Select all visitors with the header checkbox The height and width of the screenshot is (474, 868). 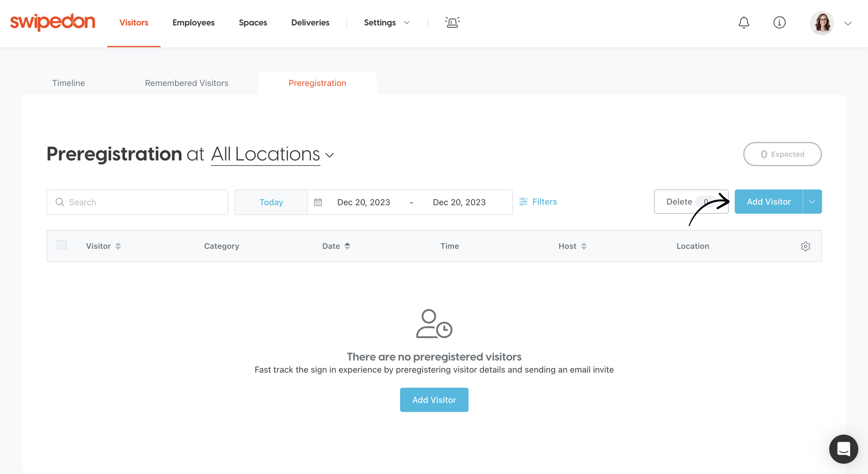[61, 245]
